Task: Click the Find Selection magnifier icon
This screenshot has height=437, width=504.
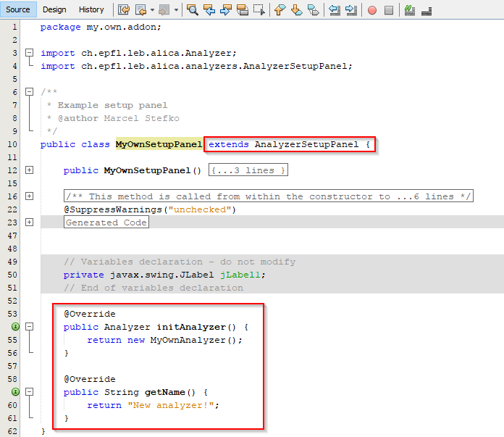Action: pyautogui.click(x=192, y=10)
